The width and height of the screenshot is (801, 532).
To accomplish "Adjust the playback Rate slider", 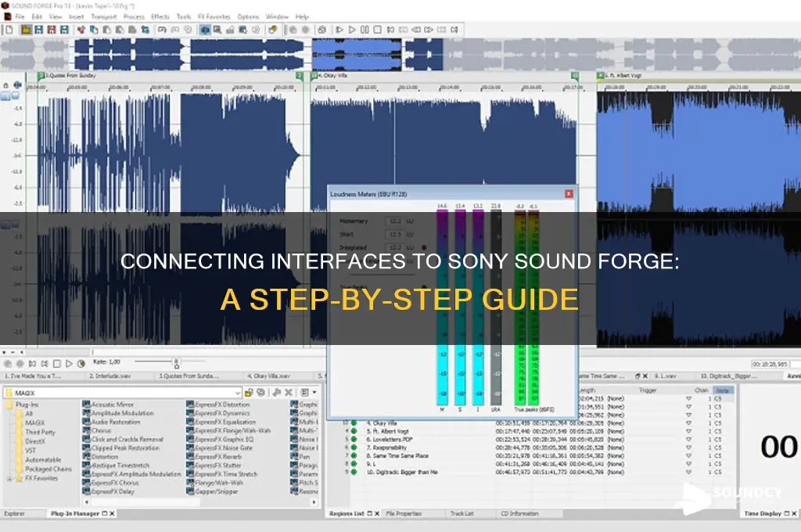I will [x=176, y=363].
